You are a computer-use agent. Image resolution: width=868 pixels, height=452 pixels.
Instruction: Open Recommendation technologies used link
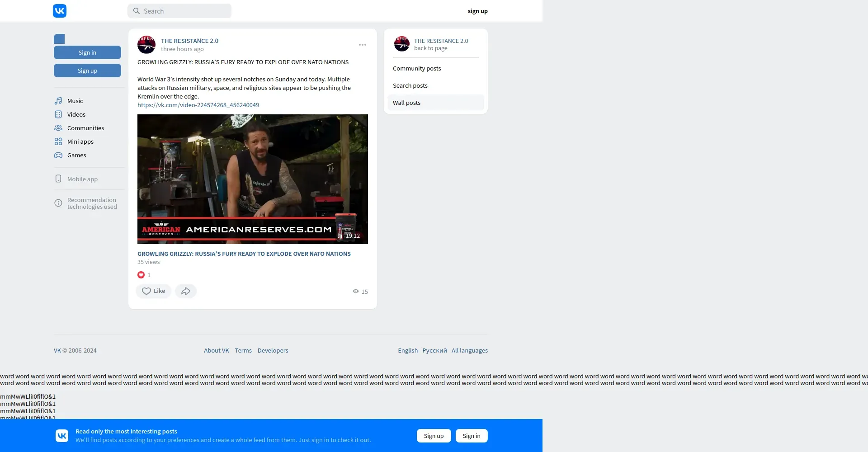92,203
